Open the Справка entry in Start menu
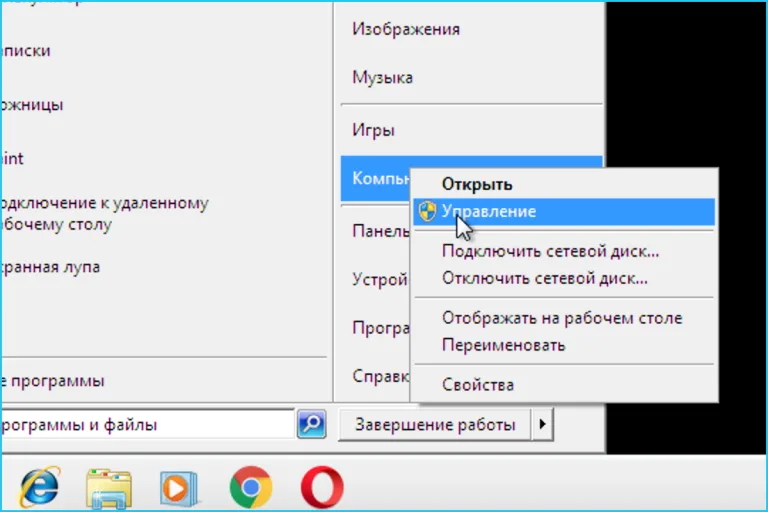Viewport: 768px width, 512px height. [376, 376]
